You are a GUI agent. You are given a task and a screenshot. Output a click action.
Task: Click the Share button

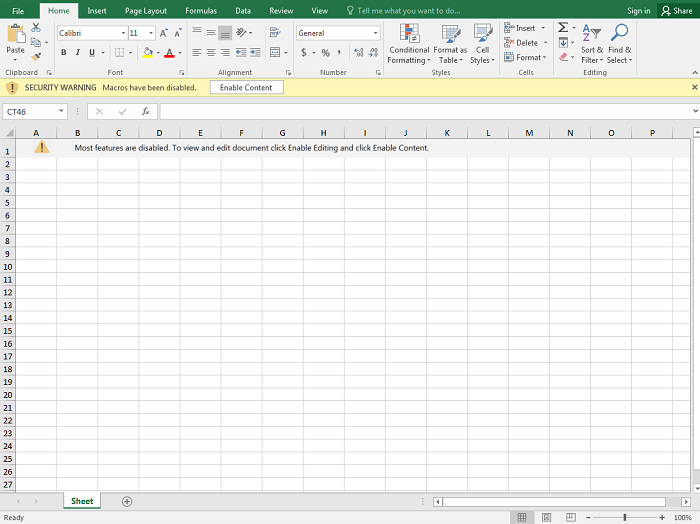click(677, 11)
